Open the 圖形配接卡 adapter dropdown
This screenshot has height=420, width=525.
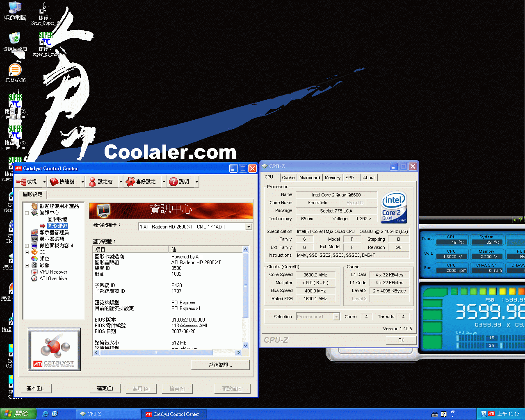249,227
